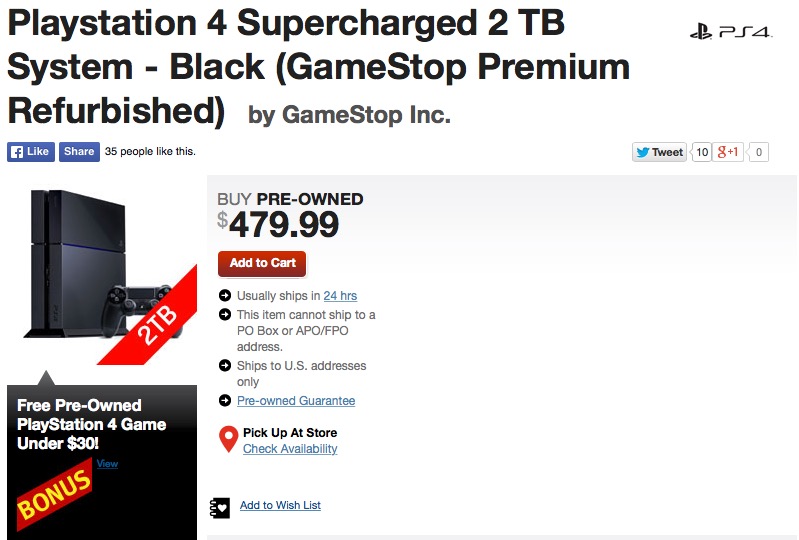Image resolution: width=799 pixels, height=540 pixels.
Task: Add the PS4 system to cart
Action: pos(262,263)
